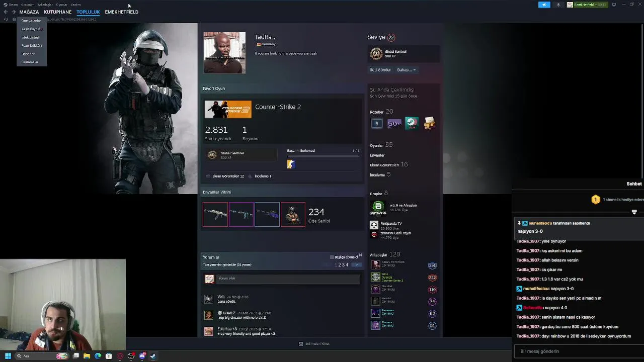Viewport: 644px width, 362px height.
Task: Open the Steam notifications bell
Action: [558, 5]
